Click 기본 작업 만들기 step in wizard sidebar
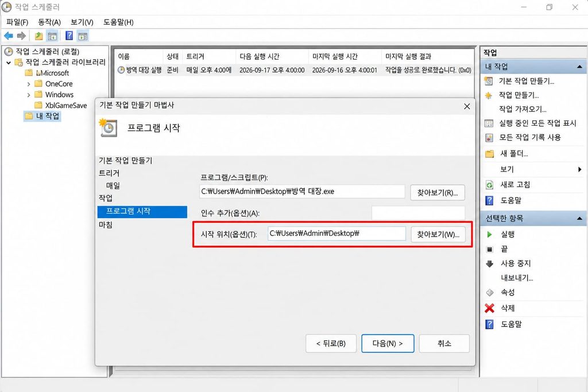 [125, 161]
